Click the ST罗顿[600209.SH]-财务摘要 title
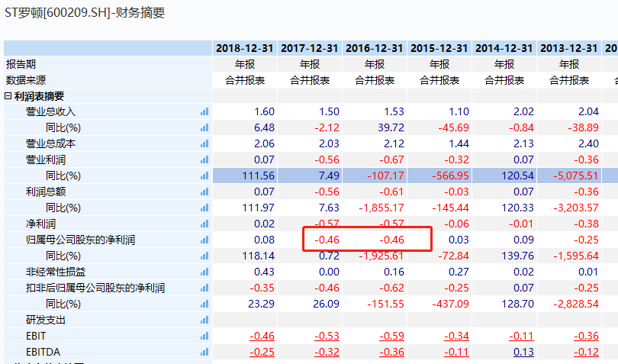Screen dimensions: 618x364 (85, 13)
